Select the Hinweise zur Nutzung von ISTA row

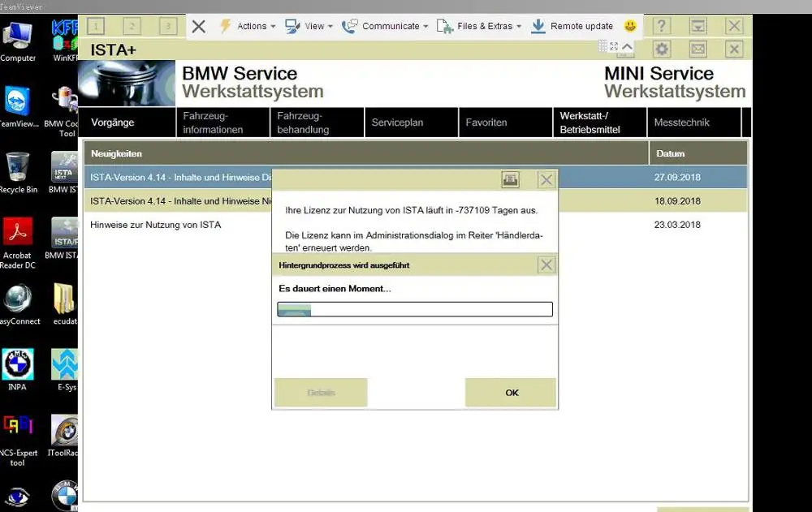click(x=415, y=225)
